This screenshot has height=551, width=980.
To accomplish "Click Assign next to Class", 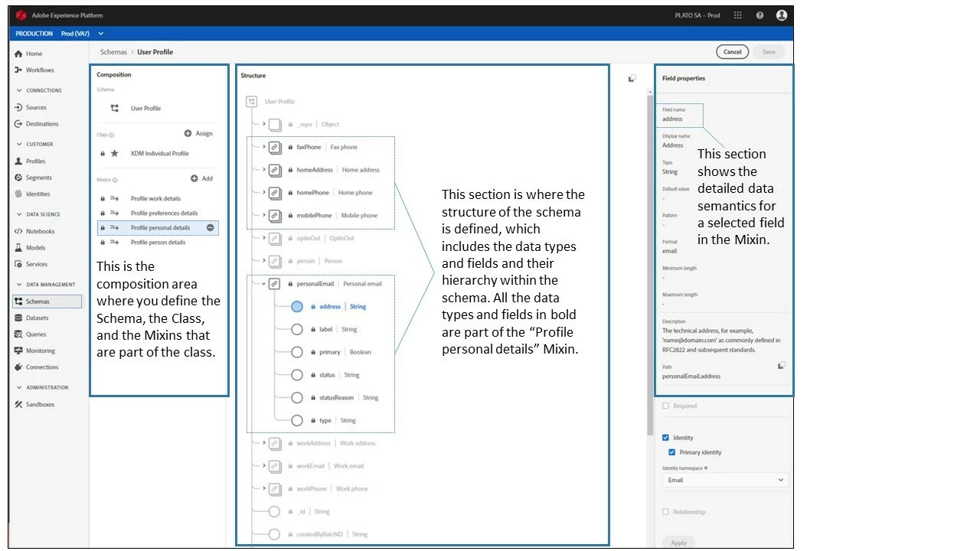I will click(x=198, y=133).
